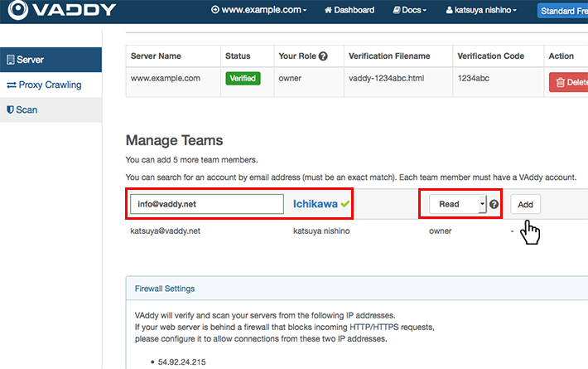Click the green checkmark next to Ichikawa
Viewport: 588px width, 369px height.
[345, 204]
